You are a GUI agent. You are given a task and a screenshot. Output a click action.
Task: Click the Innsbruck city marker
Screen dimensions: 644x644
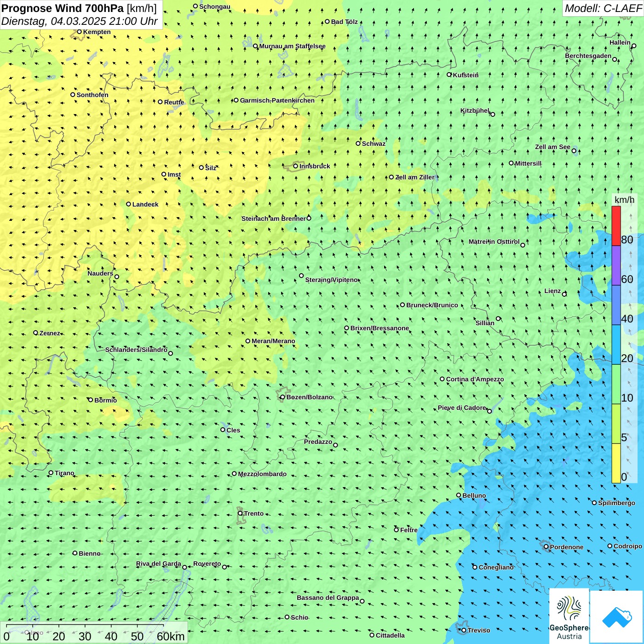[296, 167]
